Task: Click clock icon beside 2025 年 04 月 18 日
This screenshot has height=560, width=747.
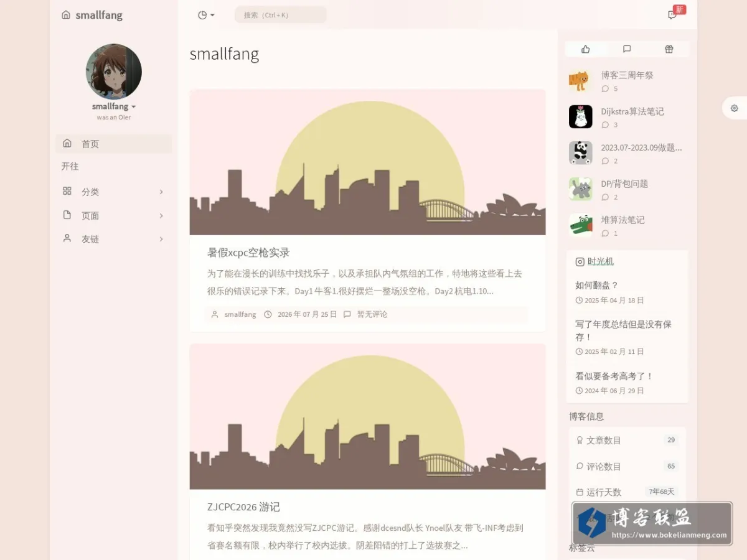Action: (x=579, y=301)
